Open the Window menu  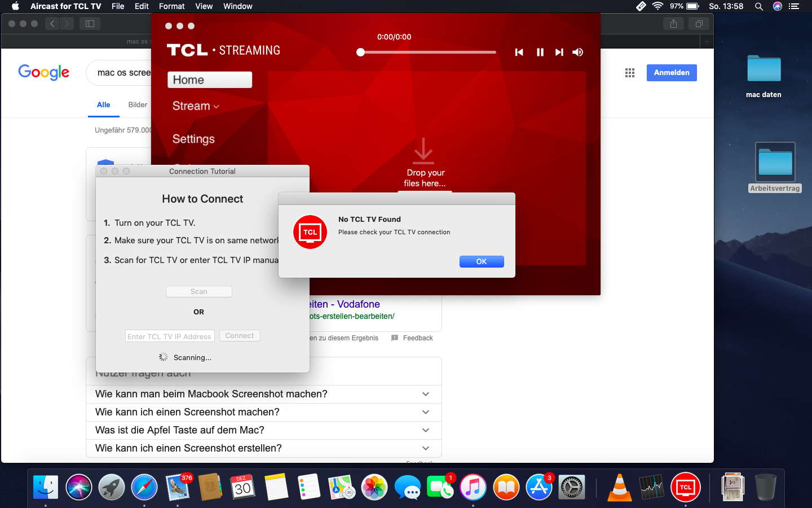[x=238, y=6]
